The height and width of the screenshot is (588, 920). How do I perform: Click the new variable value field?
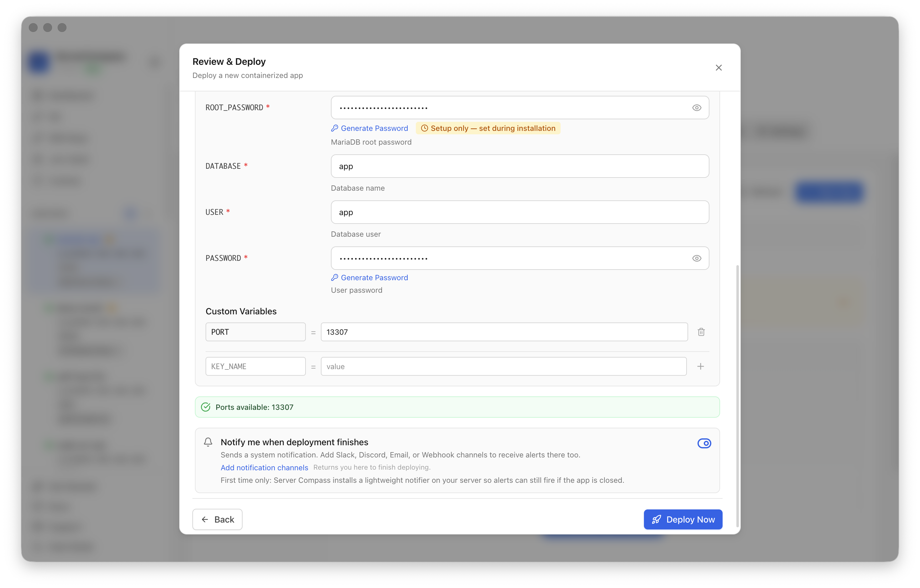pos(504,367)
